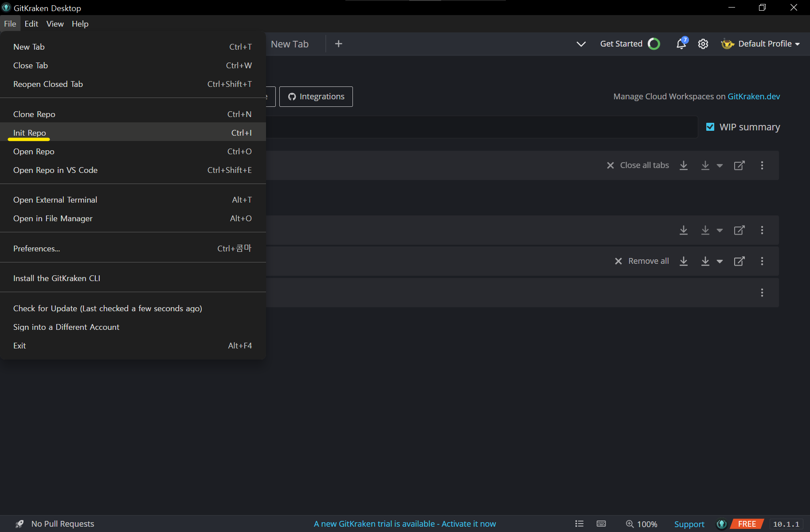810x532 pixels.
Task: Click the second download arrow icon in the Close all tabs row
Action: click(705, 165)
